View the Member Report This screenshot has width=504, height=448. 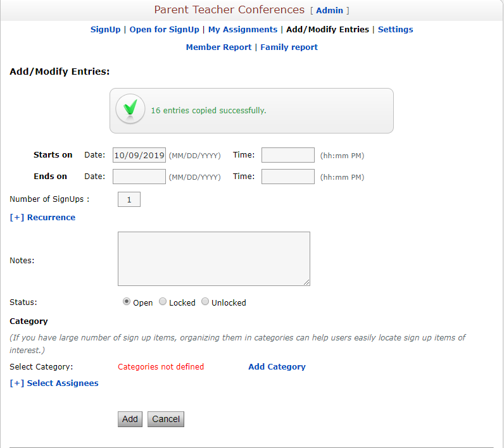(218, 47)
